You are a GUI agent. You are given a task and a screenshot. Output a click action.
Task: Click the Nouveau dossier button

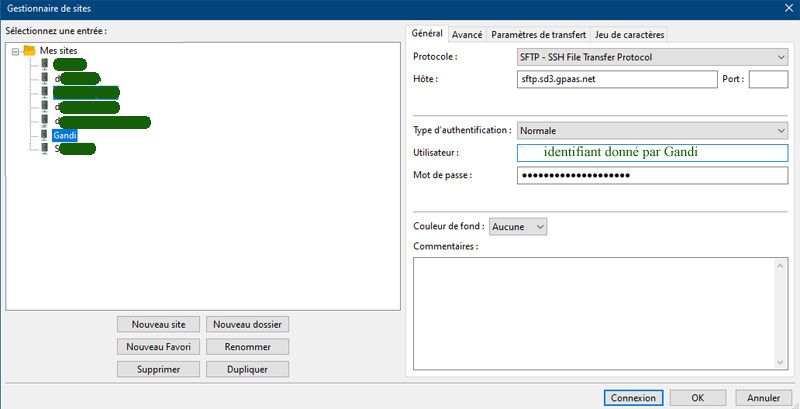247,324
